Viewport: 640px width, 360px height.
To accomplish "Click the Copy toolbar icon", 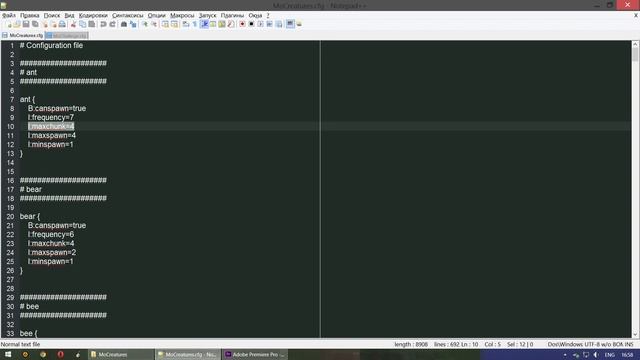I will (82, 24).
